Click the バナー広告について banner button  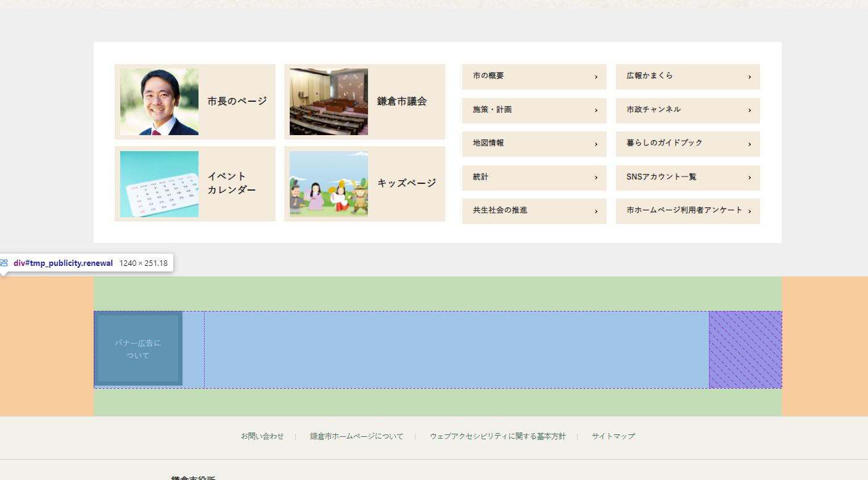[138, 349]
